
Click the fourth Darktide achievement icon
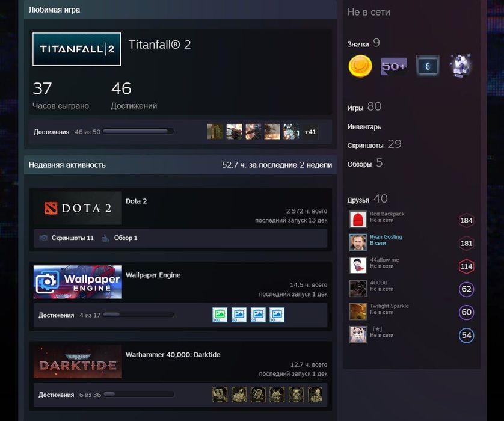[277, 395]
